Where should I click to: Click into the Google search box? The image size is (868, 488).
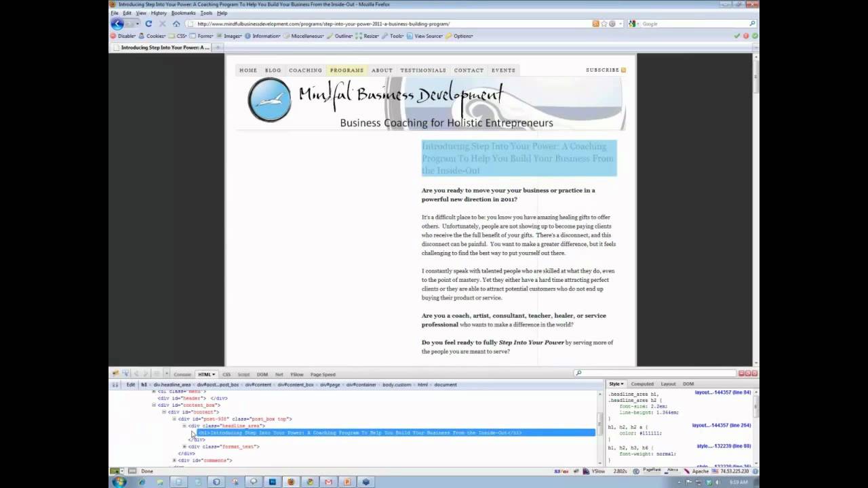[x=692, y=24]
